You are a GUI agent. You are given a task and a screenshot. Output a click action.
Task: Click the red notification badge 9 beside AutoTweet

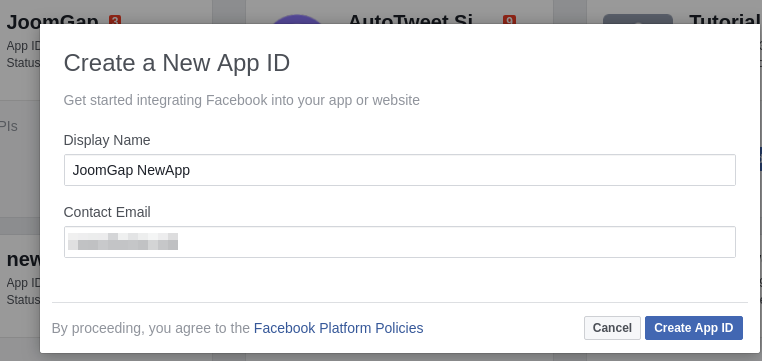509,20
